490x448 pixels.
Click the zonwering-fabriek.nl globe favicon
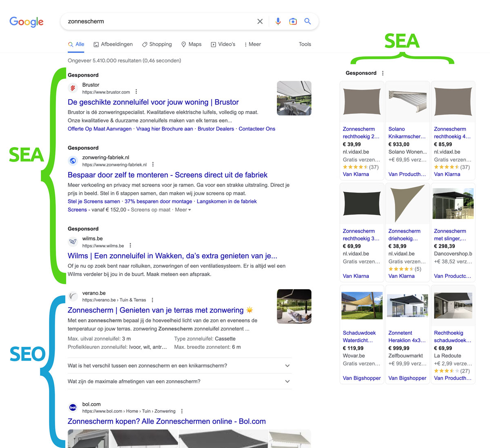[x=73, y=160]
